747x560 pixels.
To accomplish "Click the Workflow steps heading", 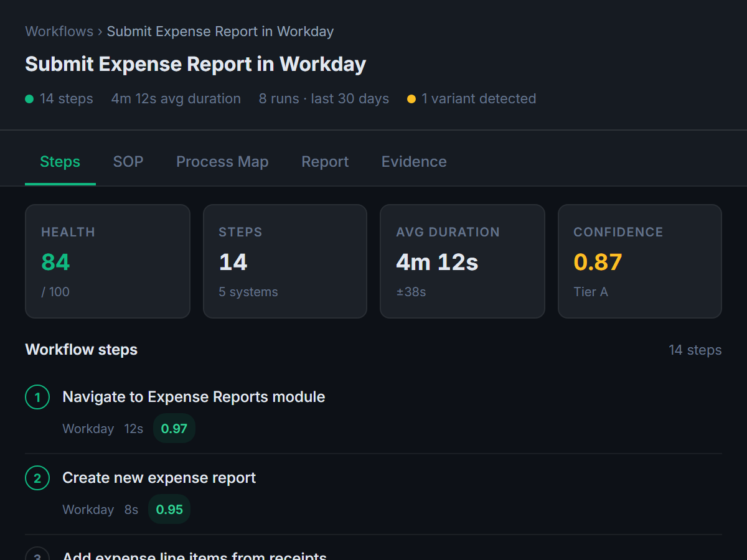I will pos(82,350).
